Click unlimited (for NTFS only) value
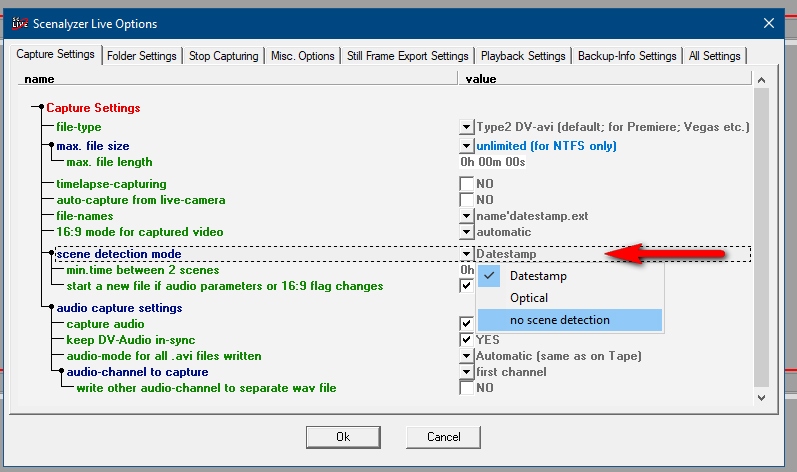Screen dimensions: 797x472 [x=546, y=146]
